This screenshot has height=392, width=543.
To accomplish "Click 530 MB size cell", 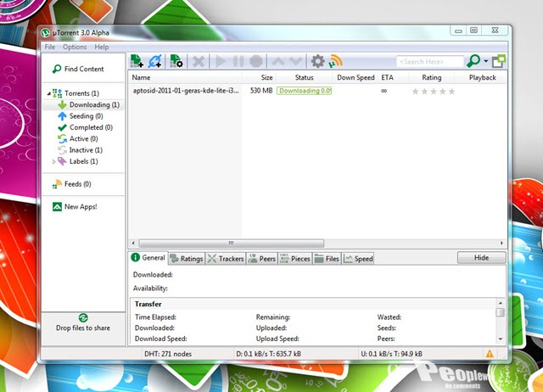I will click(261, 91).
